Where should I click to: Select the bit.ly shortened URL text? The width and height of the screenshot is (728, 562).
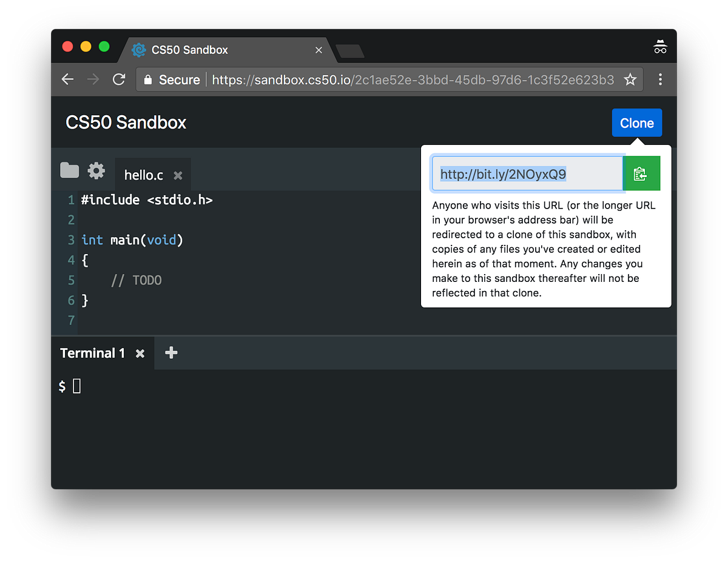pyautogui.click(x=503, y=174)
